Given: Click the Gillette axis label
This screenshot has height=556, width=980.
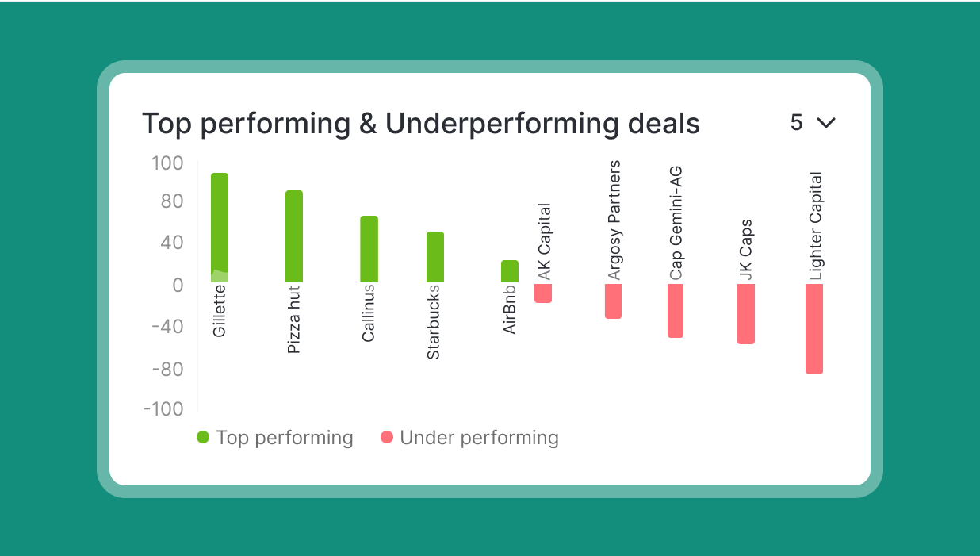Looking at the screenshot, I should (x=220, y=312).
